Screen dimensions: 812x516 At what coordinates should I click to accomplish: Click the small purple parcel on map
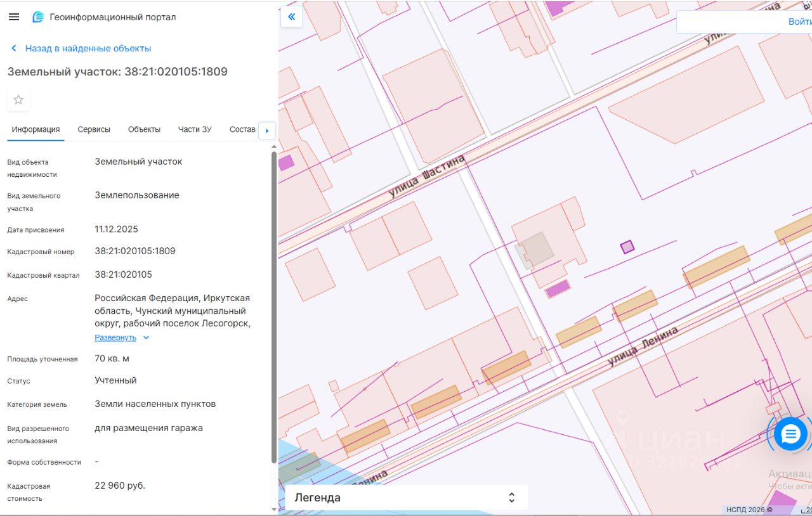coord(627,247)
